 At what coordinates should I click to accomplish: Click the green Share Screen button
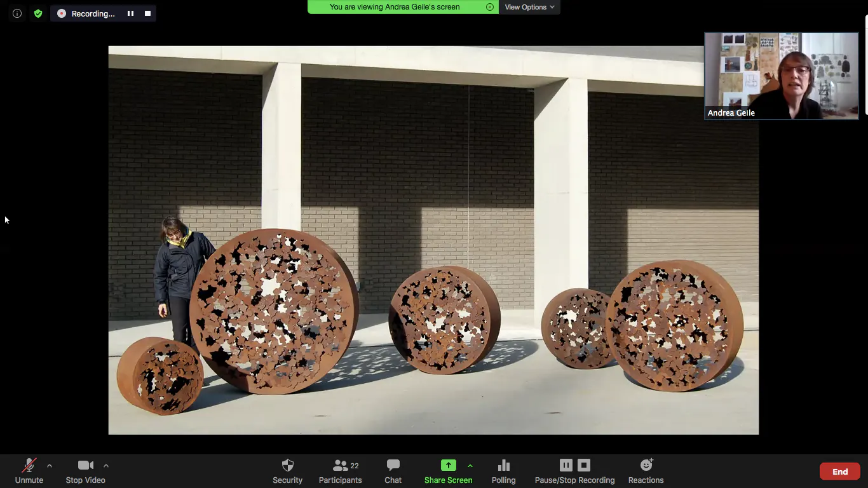click(x=448, y=471)
